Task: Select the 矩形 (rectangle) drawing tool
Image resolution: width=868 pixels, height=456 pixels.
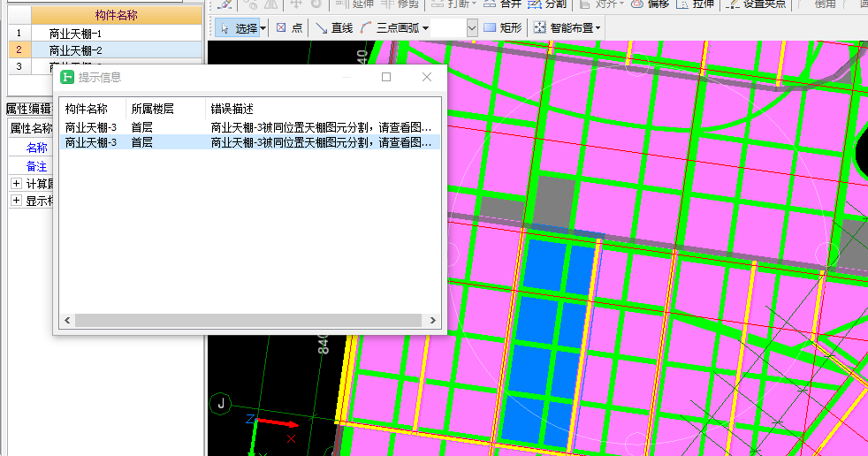Action: (503, 27)
